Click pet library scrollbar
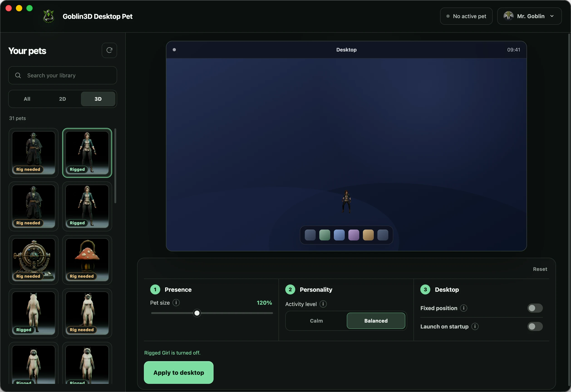This screenshot has height=392, width=571. click(115, 166)
